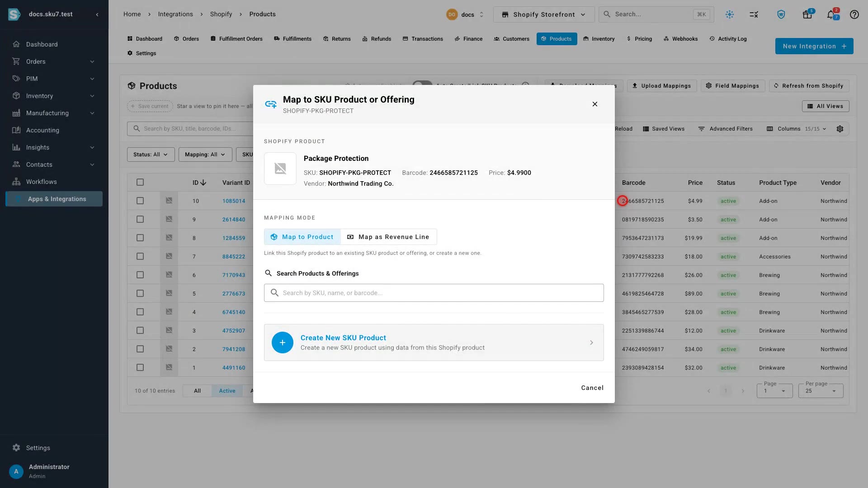Switch to Map as Revenue Line mode
Screen dimensions: 868x488
pos(388,237)
